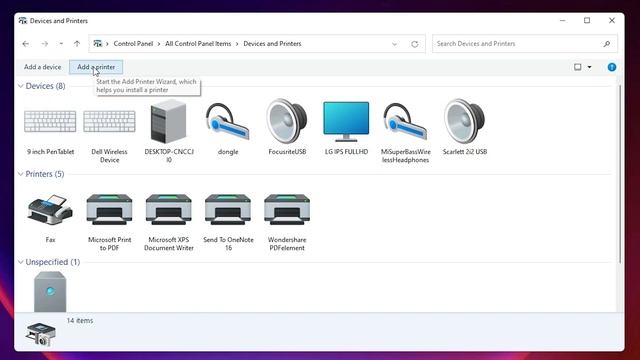
Task: Select the unspecified device tower icon
Action: [50, 292]
